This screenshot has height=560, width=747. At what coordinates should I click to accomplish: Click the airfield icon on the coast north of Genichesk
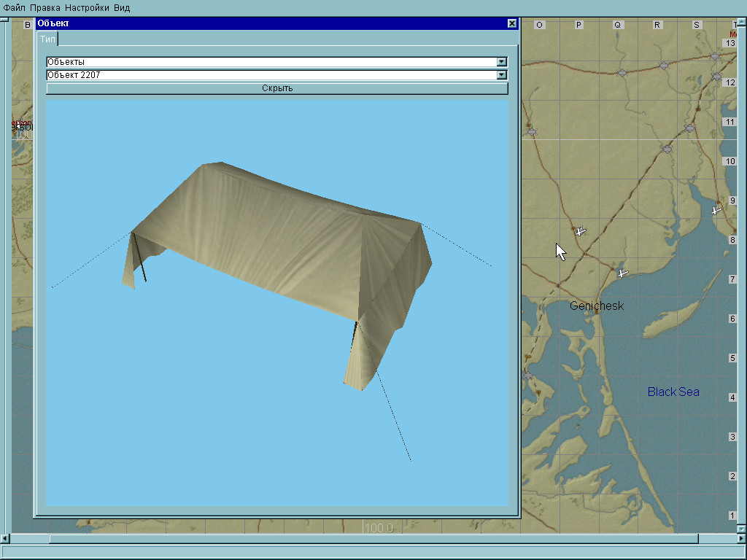click(622, 273)
